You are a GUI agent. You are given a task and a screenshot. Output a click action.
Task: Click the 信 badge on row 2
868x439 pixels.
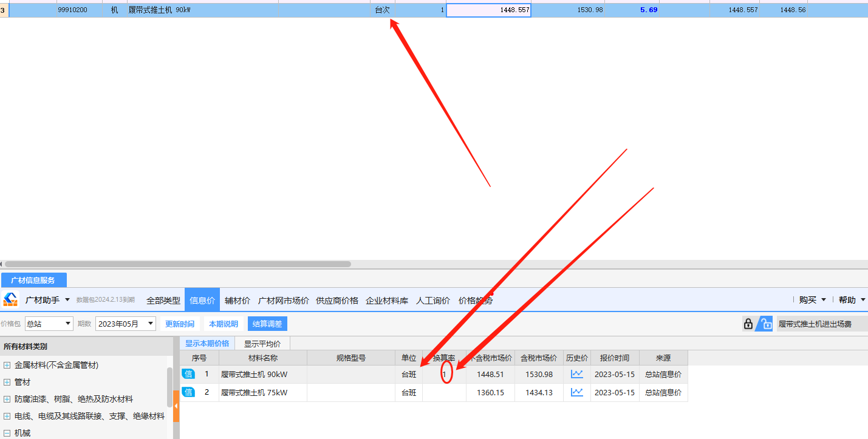[x=188, y=392]
